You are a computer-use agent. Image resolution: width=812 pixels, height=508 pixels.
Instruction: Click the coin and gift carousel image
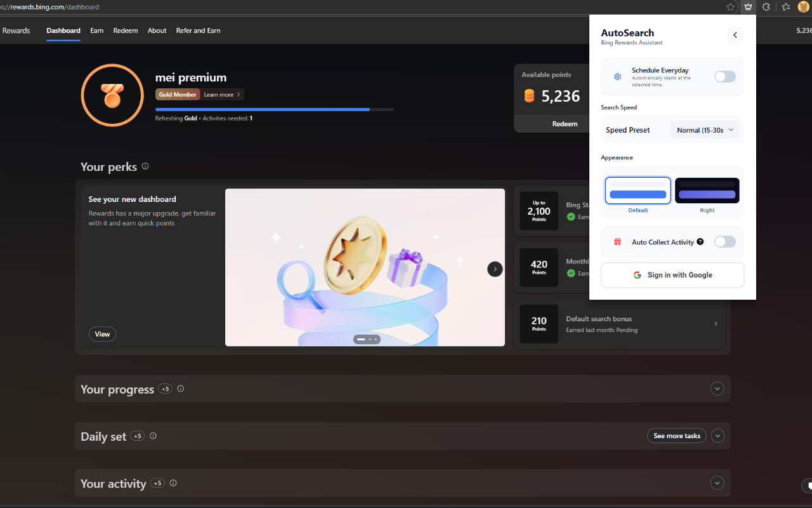point(365,267)
